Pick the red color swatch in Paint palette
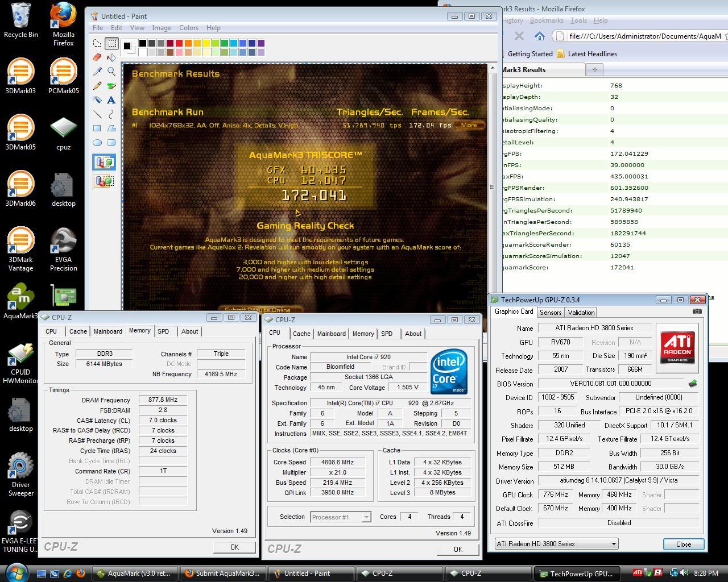Screen dimensions: 728x582 pos(179,43)
